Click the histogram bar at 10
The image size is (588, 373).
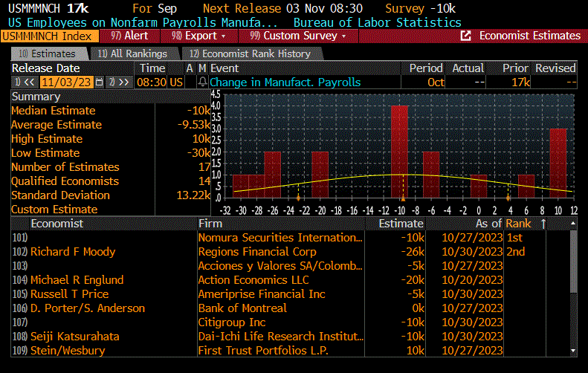tap(558, 163)
